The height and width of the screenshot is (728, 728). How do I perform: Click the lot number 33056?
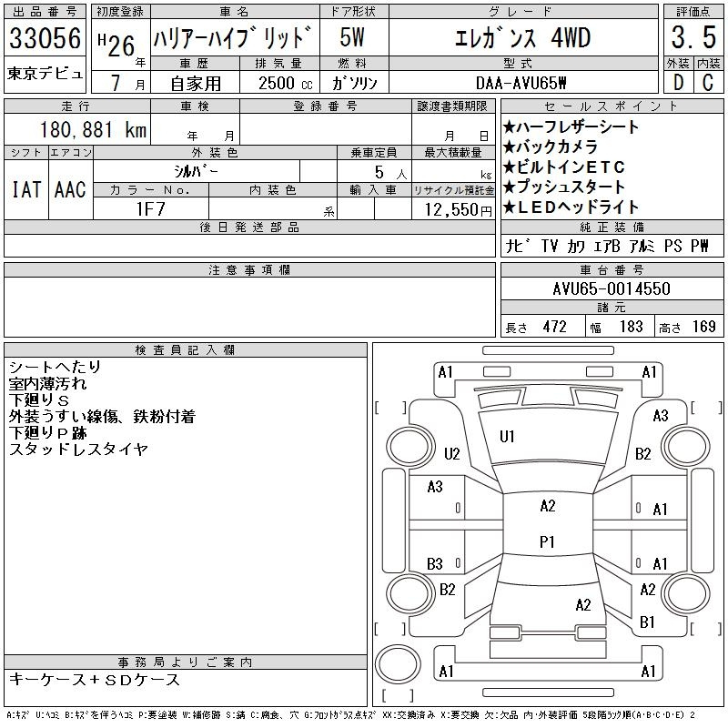coord(45,37)
